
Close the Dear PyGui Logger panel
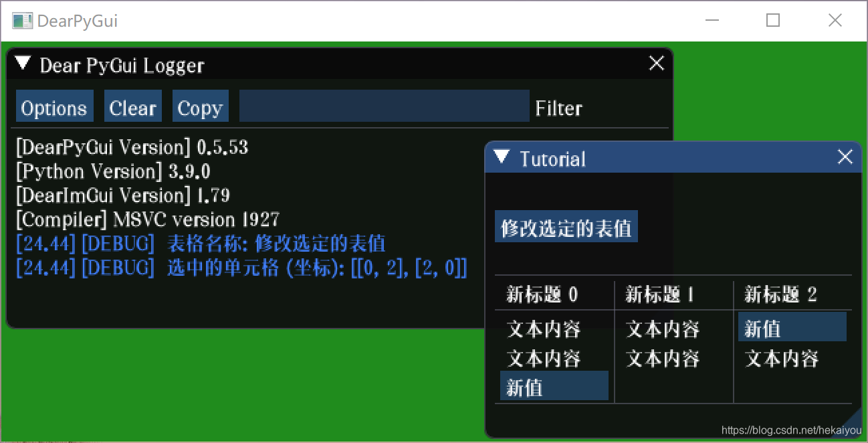(x=657, y=63)
